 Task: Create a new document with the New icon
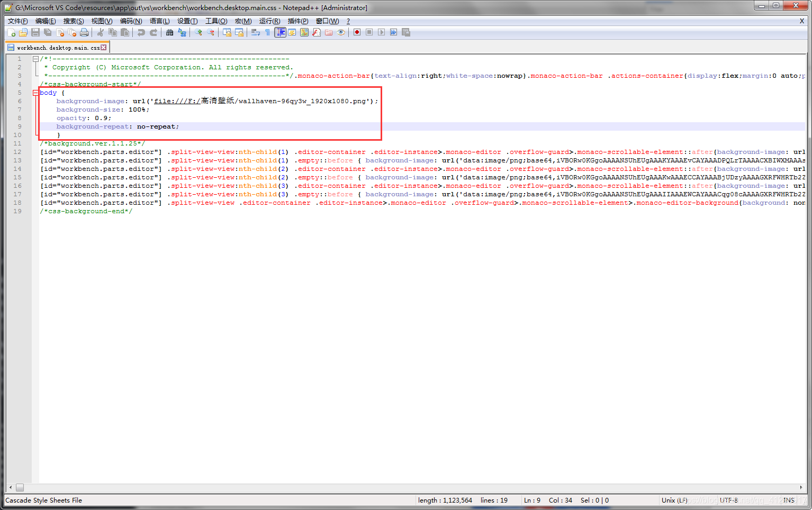click(11, 32)
